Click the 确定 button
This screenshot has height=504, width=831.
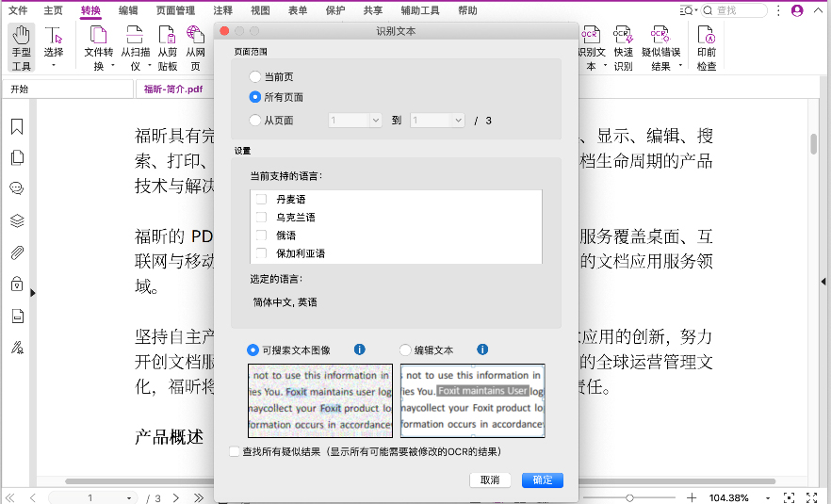coord(542,480)
